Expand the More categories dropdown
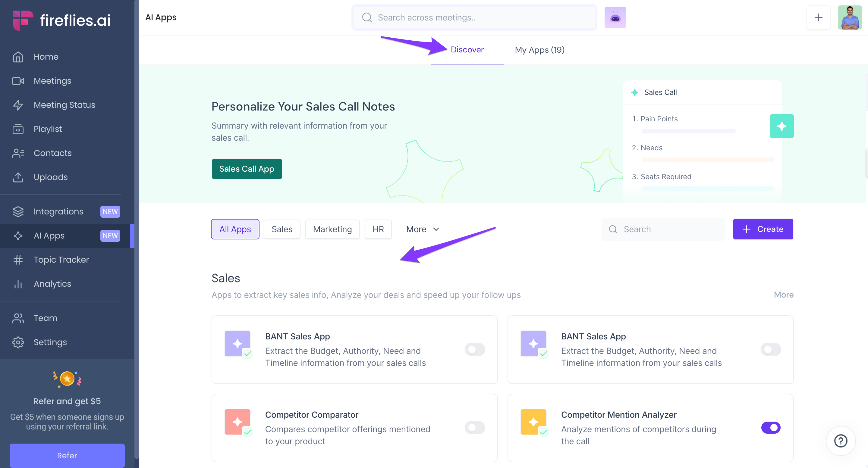This screenshot has height=468, width=868. pos(423,229)
